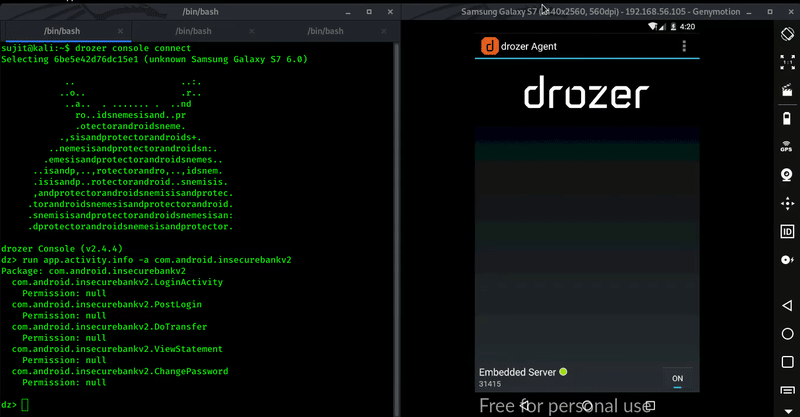
Task: Click the drozer Agent app icon
Action: (490, 46)
